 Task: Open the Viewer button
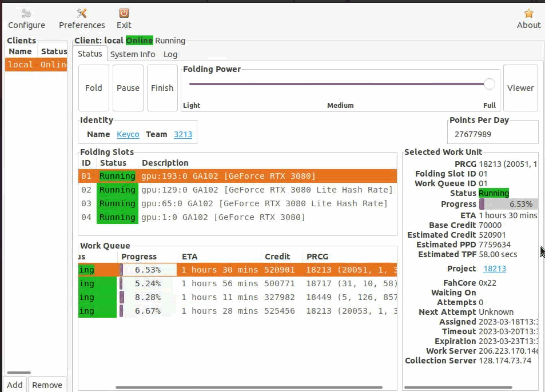pyautogui.click(x=520, y=88)
